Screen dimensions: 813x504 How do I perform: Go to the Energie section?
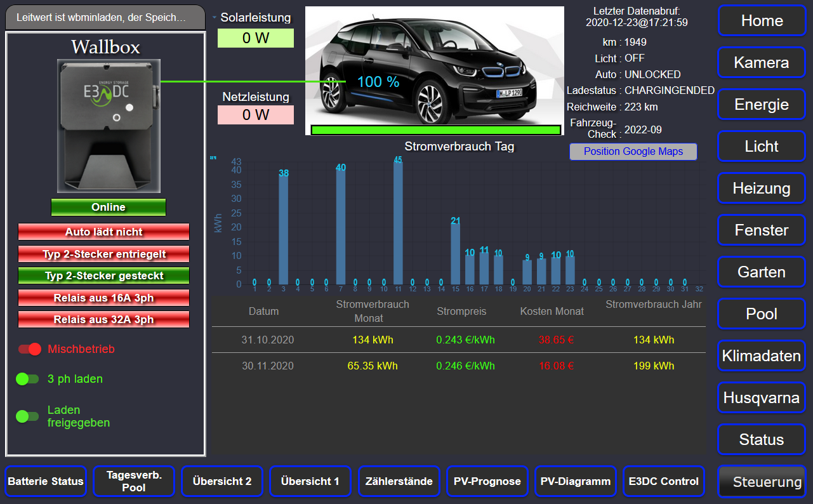pyautogui.click(x=762, y=104)
